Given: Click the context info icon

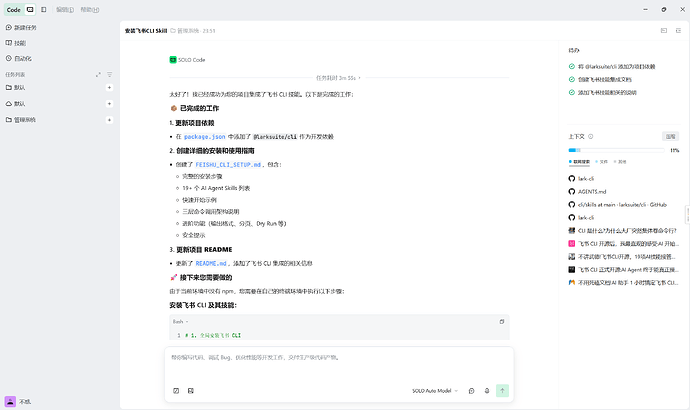Looking at the screenshot, I should click(x=591, y=136).
